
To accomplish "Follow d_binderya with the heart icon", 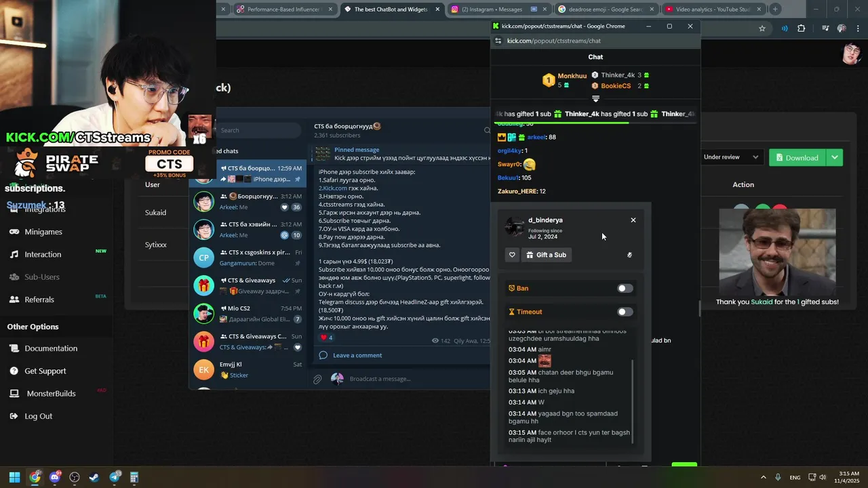I will point(512,255).
